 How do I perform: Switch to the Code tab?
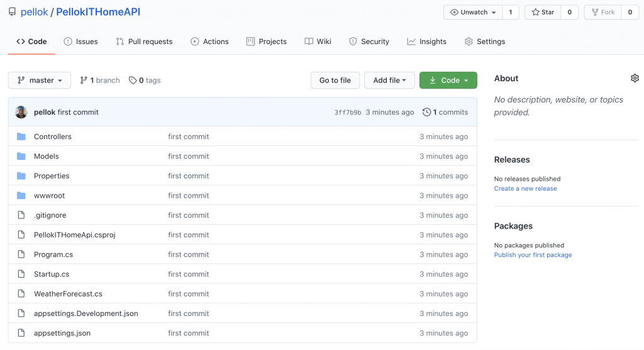pyautogui.click(x=31, y=42)
